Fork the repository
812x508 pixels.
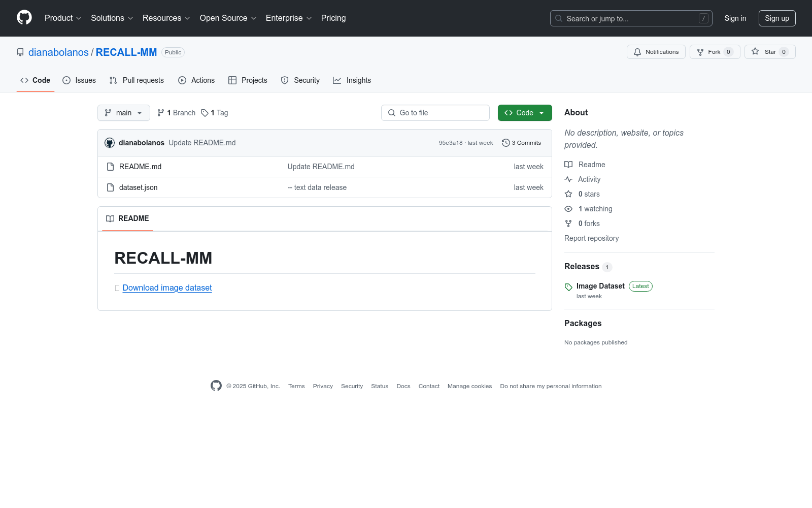click(x=715, y=52)
